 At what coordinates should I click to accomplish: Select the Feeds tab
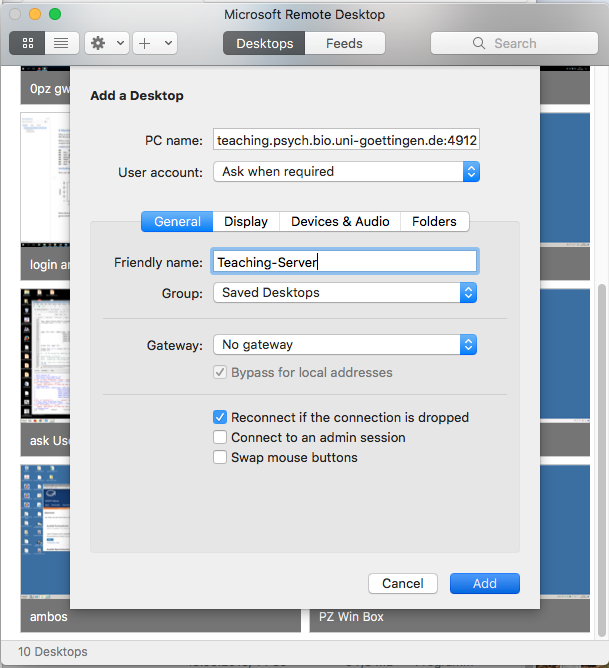pos(345,43)
